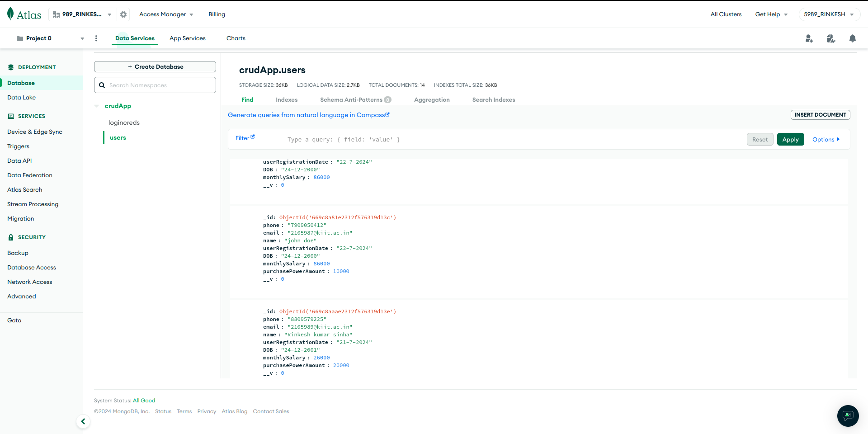Open Network Access in sidebar
The width and height of the screenshot is (868, 434).
click(30, 282)
